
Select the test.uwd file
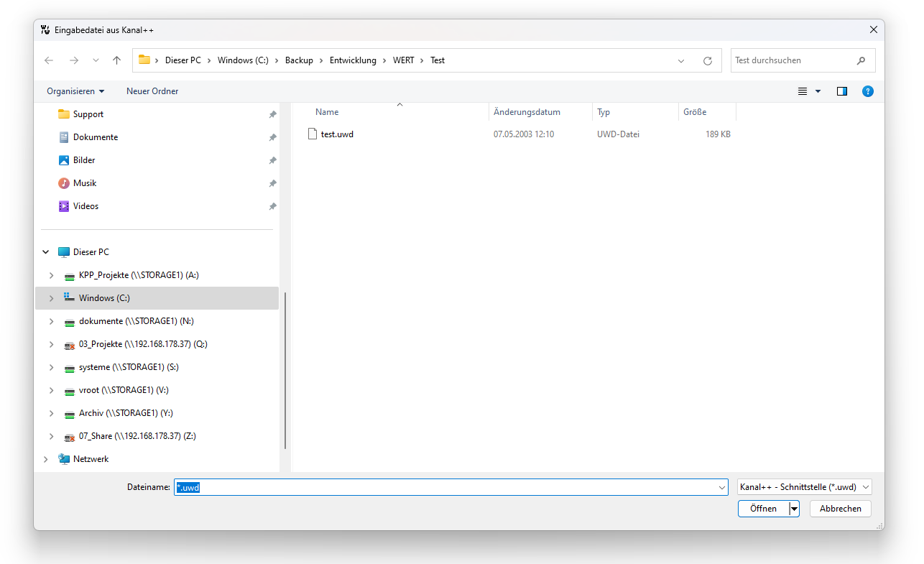tap(337, 134)
